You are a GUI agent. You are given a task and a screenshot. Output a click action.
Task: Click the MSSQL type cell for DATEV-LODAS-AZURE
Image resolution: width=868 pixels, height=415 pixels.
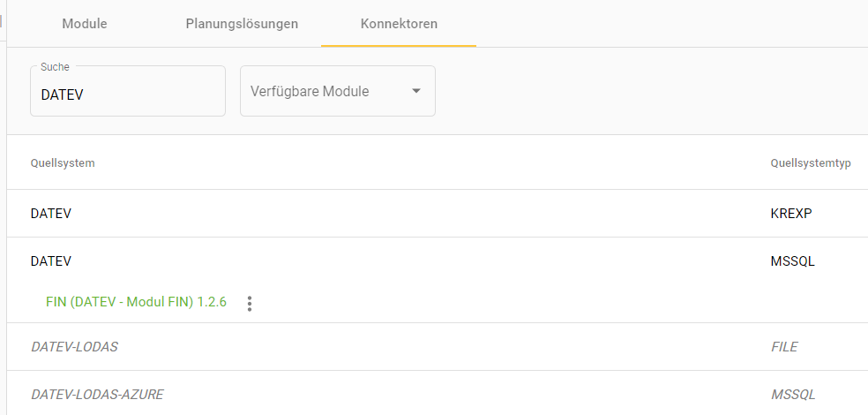pos(792,395)
